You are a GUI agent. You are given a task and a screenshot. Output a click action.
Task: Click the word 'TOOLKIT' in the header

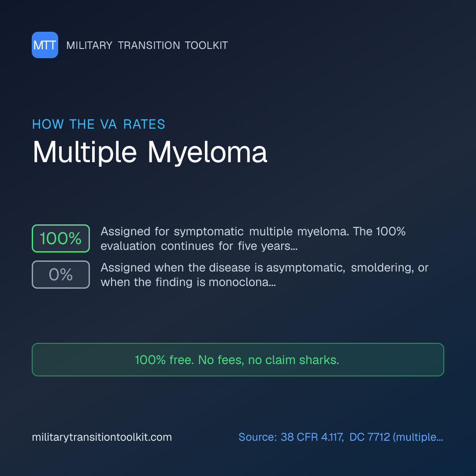tap(206, 45)
